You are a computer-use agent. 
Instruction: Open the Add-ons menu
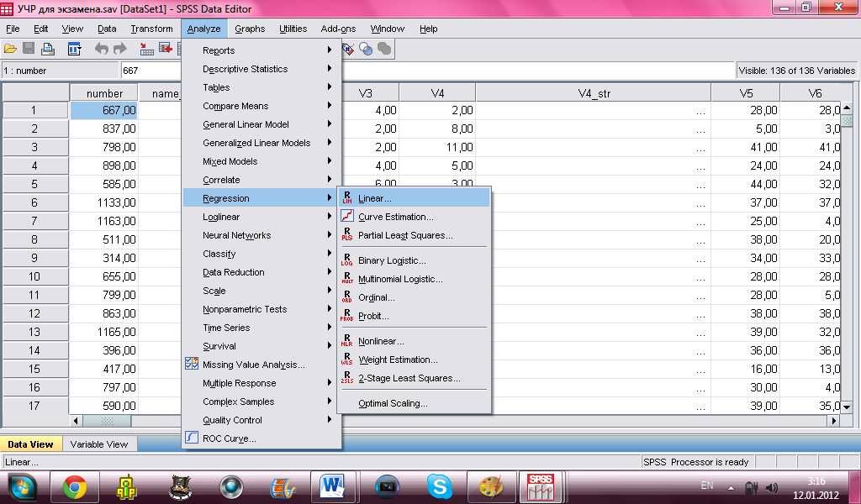[x=338, y=29]
